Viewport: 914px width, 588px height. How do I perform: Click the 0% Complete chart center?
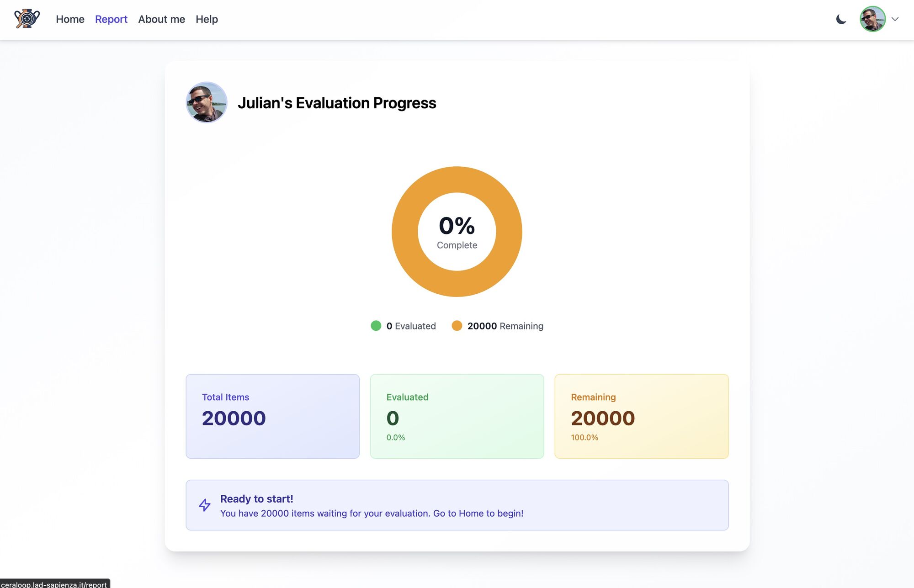[457, 232]
